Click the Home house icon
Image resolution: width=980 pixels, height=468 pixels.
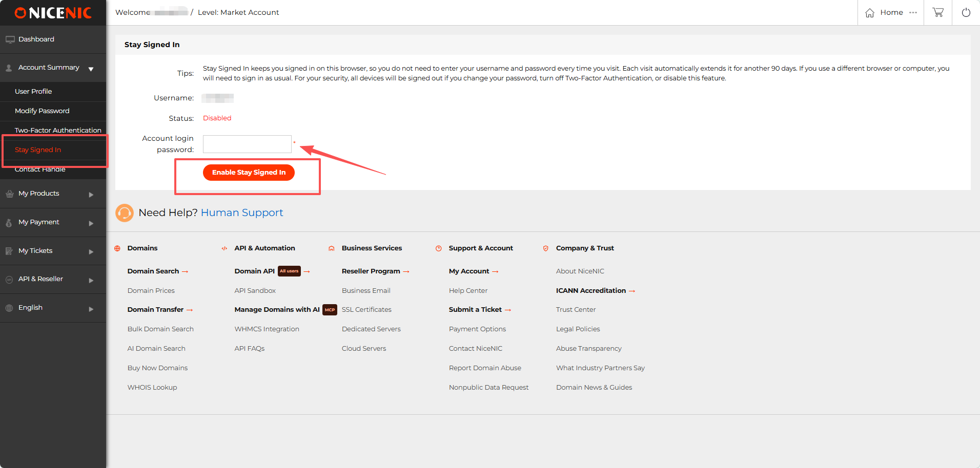pyautogui.click(x=870, y=13)
